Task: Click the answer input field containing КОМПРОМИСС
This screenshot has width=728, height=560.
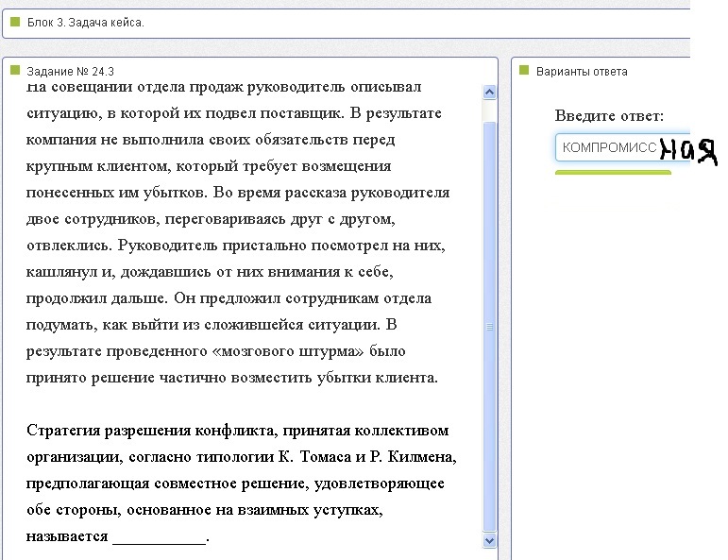Action: [622, 147]
